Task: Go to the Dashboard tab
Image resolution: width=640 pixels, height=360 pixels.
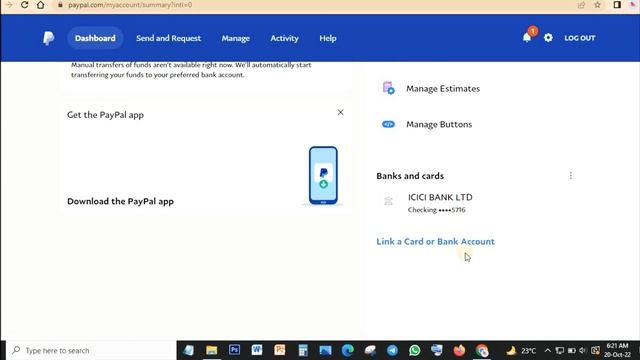Action: click(x=95, y=38)
